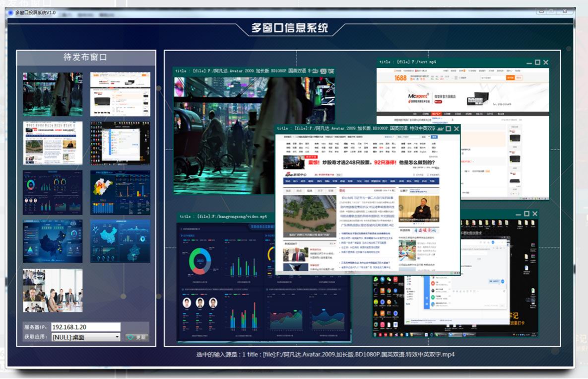Select the China map dashboard thumbnail
588x379 pixels.
tap(53, 241)
